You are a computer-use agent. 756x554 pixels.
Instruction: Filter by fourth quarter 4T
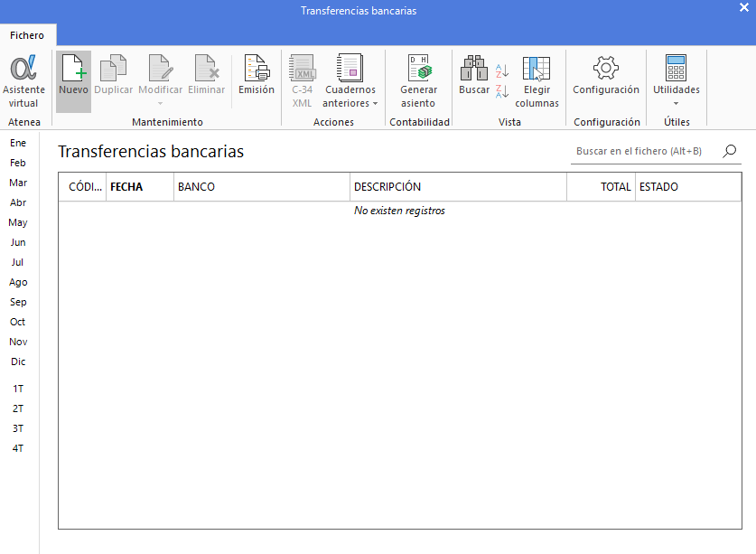[18, 448]
